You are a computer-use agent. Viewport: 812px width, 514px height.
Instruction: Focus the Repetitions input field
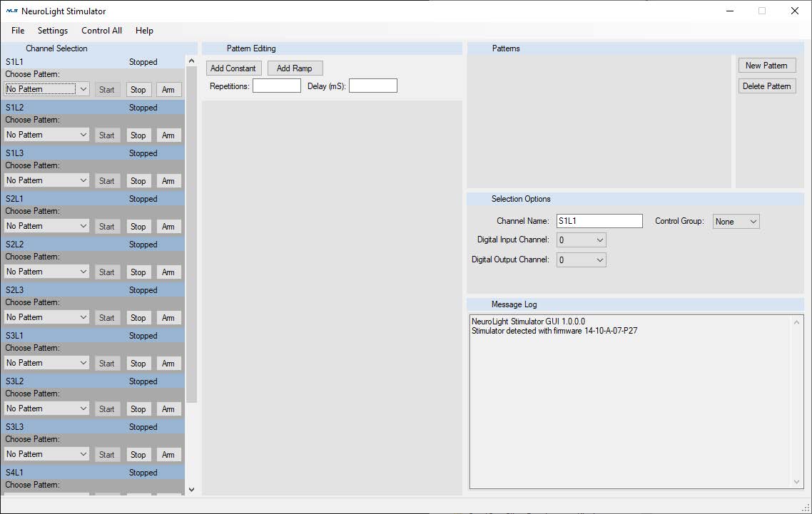click(277, 86)
